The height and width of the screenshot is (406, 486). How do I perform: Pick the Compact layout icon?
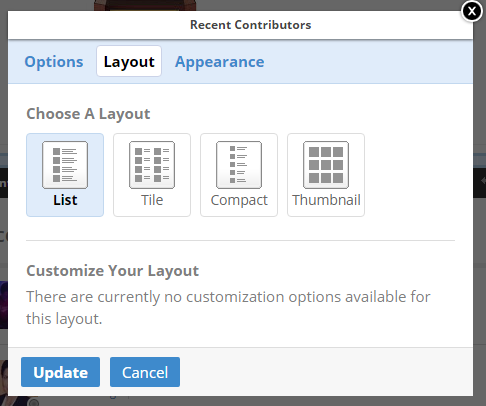click(x=239, y=165)
